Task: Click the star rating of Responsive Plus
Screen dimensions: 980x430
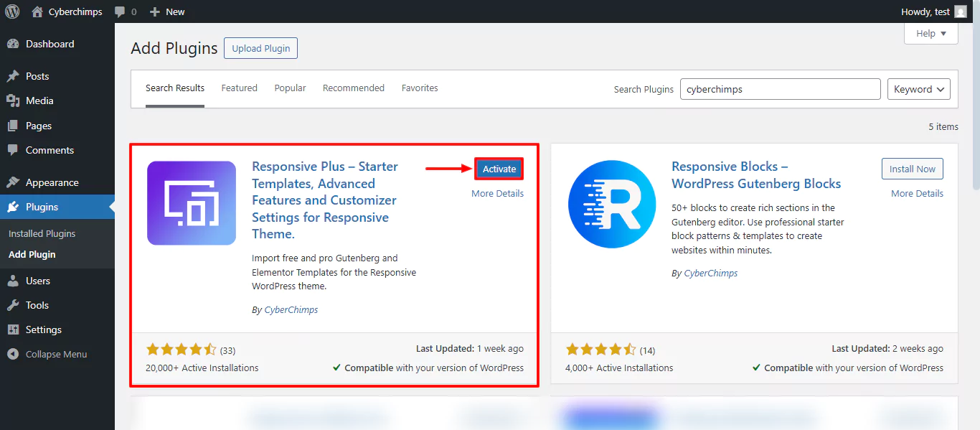Action: (x=181, y=350)
